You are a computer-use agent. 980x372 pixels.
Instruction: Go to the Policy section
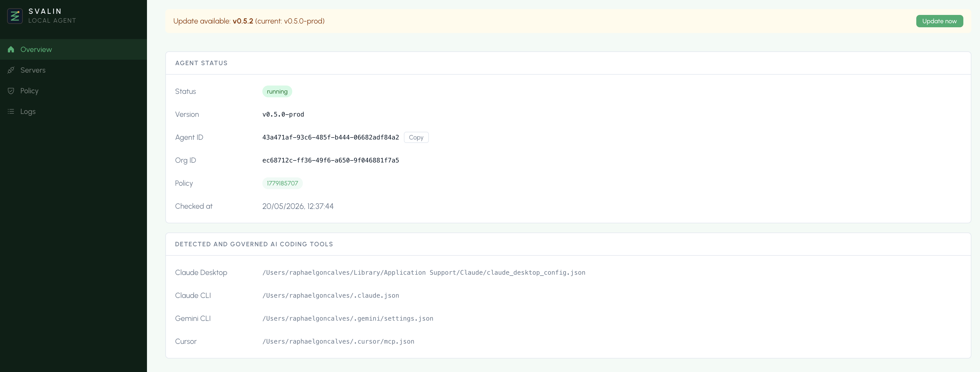[73, 91]
